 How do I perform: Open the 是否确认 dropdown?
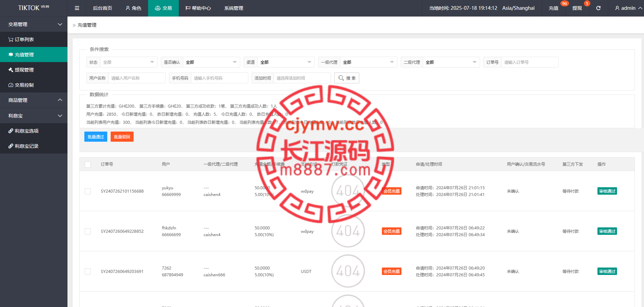(211, 62)
